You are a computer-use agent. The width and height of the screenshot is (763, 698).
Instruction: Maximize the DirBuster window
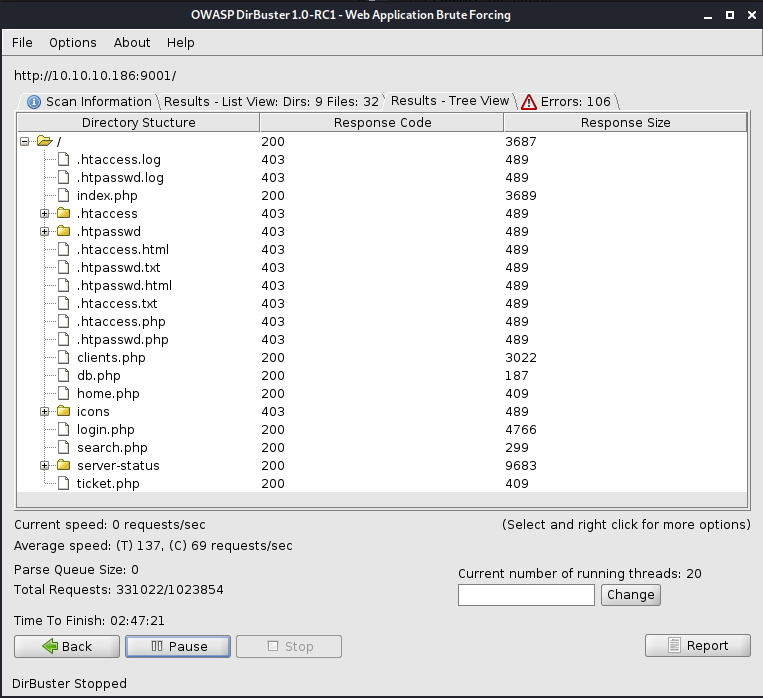pyautogui.click(x=729, y=15)
